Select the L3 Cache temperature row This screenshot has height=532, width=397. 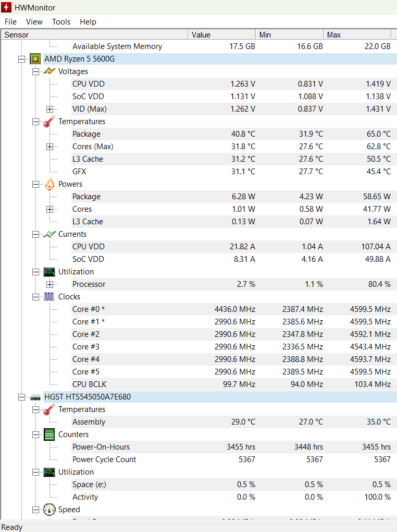click(x=233, y=159)
